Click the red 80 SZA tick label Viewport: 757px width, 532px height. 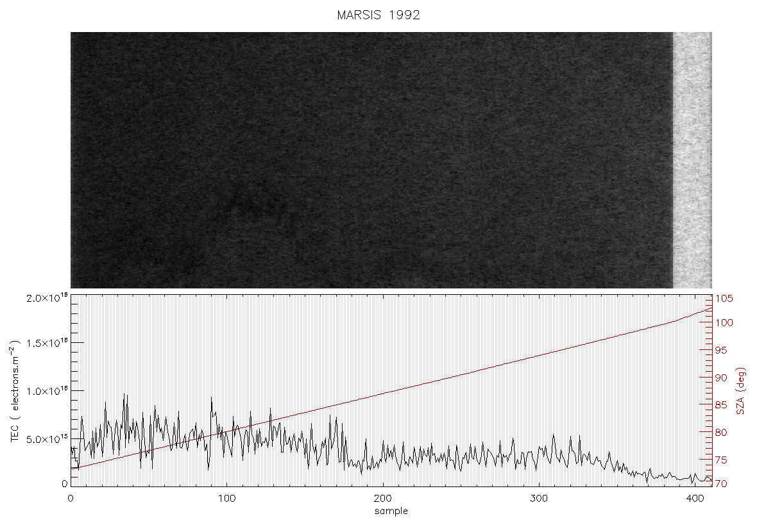point(721,433)
